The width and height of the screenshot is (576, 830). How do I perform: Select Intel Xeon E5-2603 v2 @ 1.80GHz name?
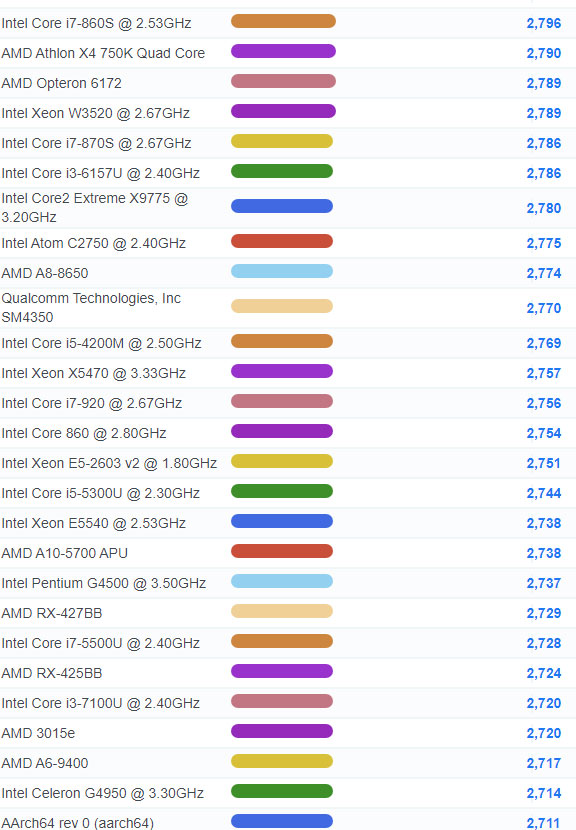109,463
